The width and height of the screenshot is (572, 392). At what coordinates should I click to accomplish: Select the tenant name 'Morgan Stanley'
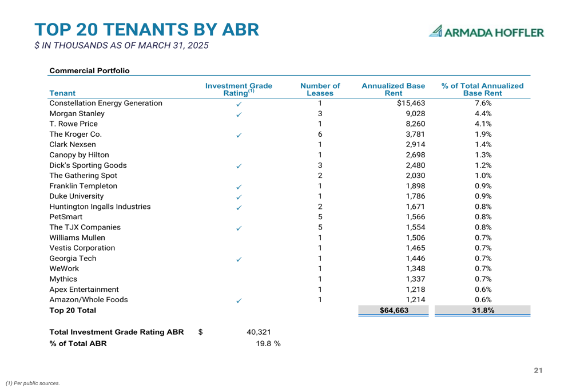[x=77, y=113]
